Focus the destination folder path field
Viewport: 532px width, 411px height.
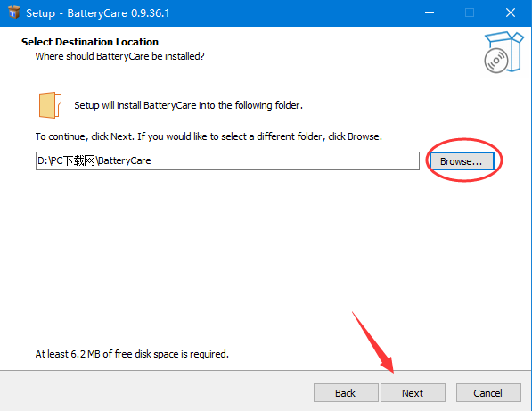coord(227,160)
